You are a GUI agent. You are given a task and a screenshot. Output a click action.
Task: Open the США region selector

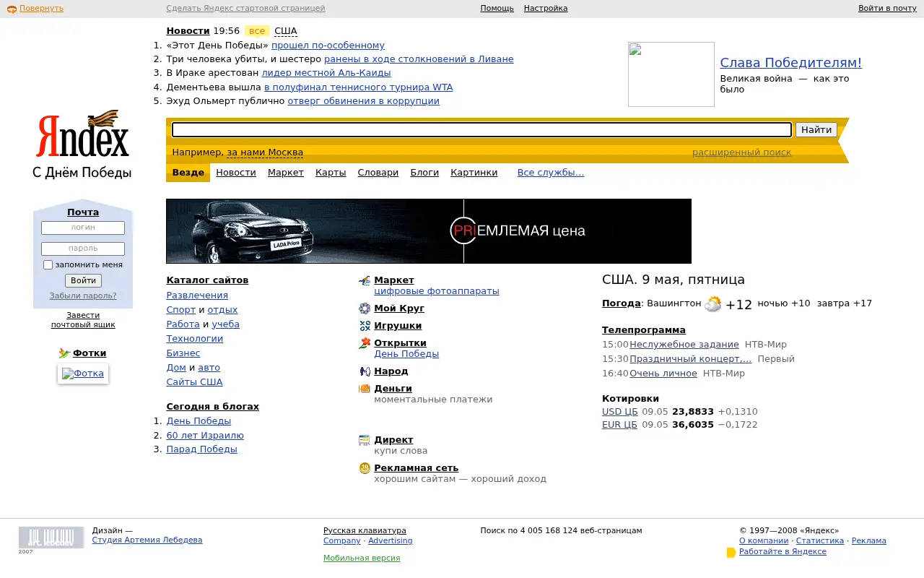(x=286, y=31)
